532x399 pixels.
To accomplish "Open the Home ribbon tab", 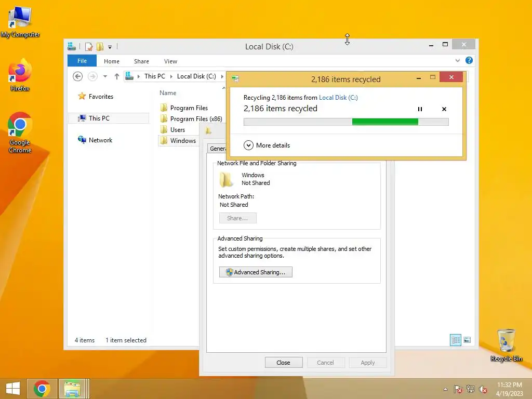I will tap(112, 61).
